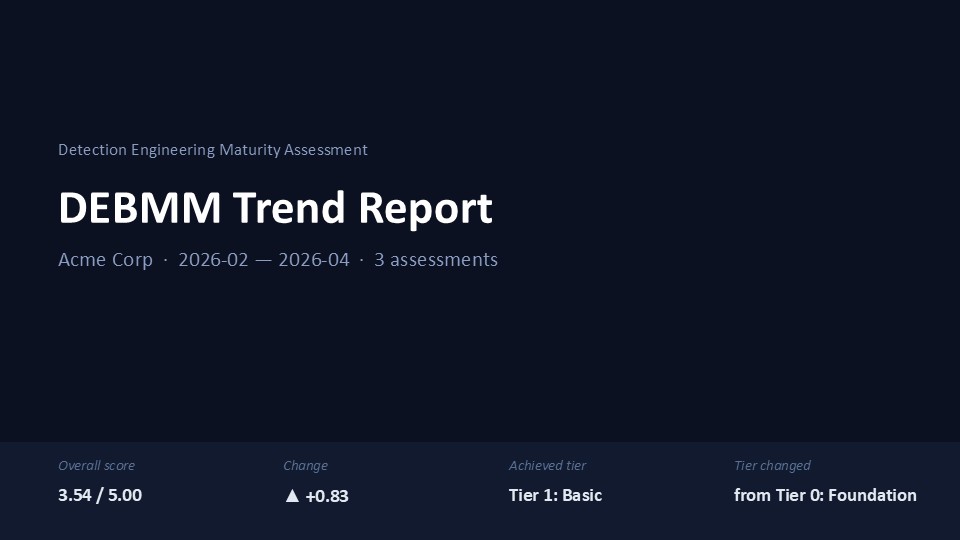Click the 'Overall score' label
The width and height of the screenshot is (960, 540).
click(x=96, y=465)
